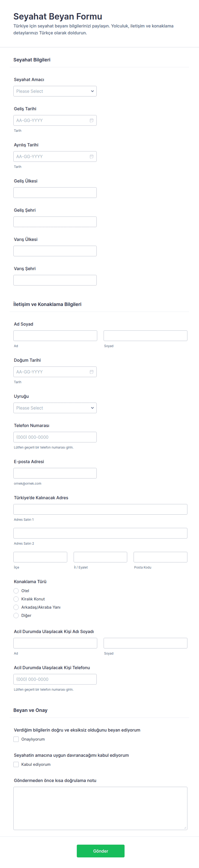Click calendar icon for Ayrılış Tarihi

[91, 156]
